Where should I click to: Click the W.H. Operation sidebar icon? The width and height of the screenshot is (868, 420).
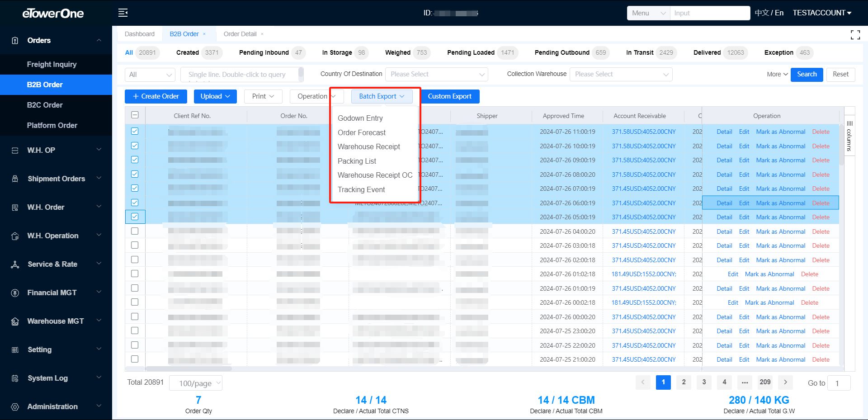(x=15, y=236)
